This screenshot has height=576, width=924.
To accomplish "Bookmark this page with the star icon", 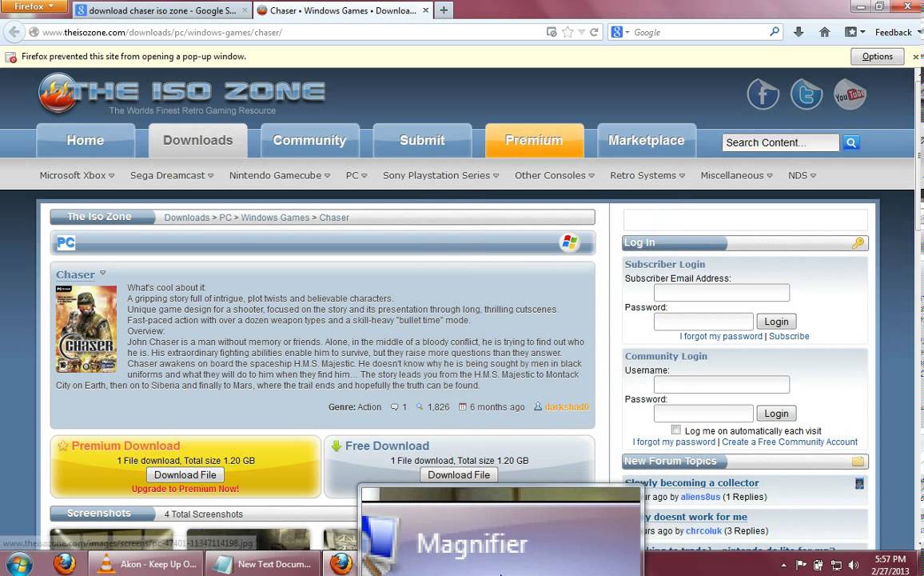I will 567,33.
